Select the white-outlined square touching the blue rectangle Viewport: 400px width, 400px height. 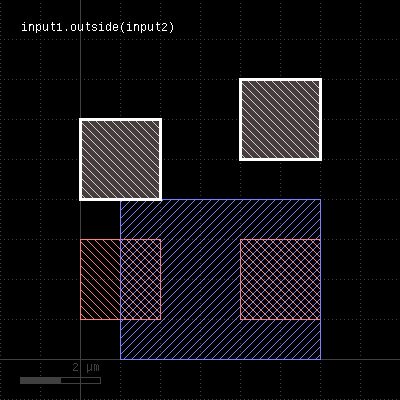coord(120,159)
